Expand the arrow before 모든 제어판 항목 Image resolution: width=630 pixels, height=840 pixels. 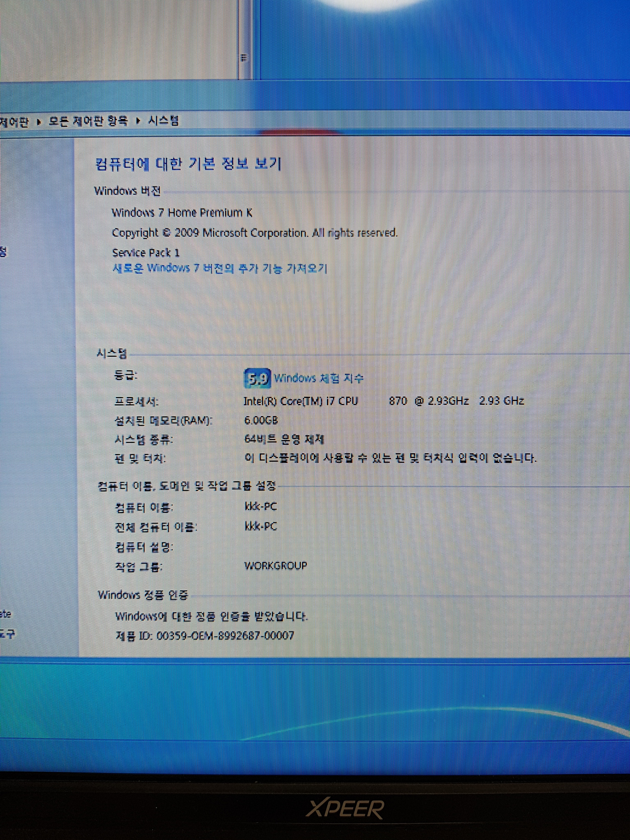click(x=39, y=122)
